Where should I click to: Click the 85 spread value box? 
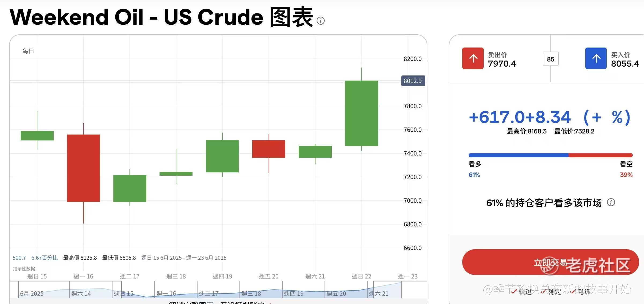[550, 59]
